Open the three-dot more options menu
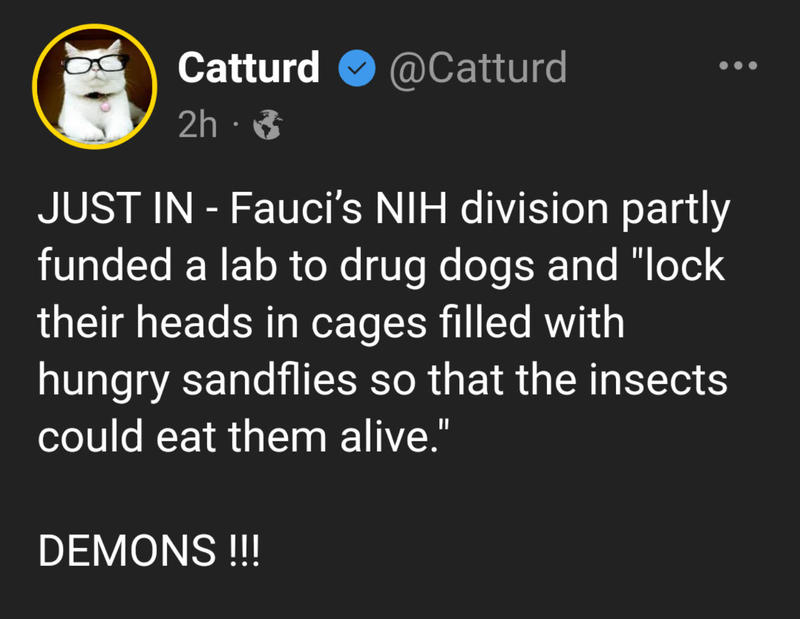Screen dimensions: 800x619 click(739, 67)
